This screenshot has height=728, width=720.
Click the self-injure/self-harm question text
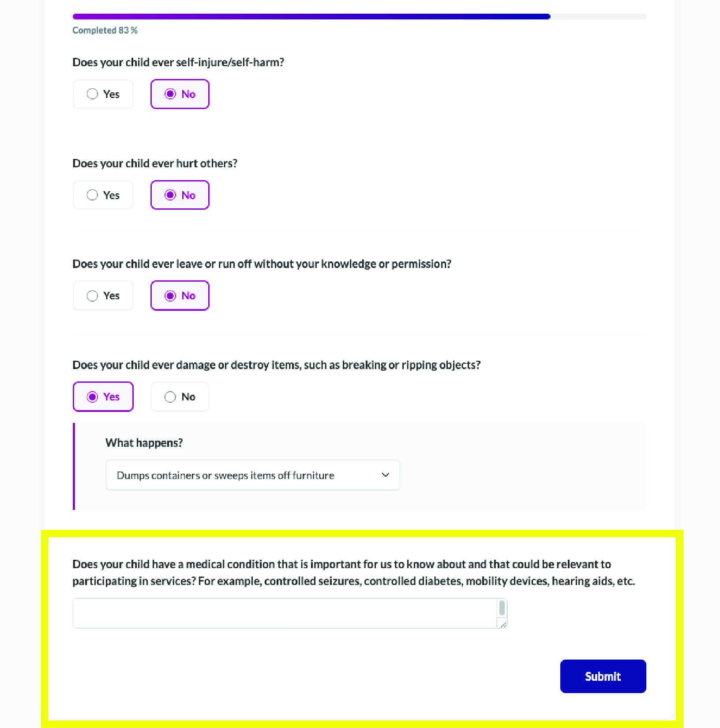tap(178, 62)
